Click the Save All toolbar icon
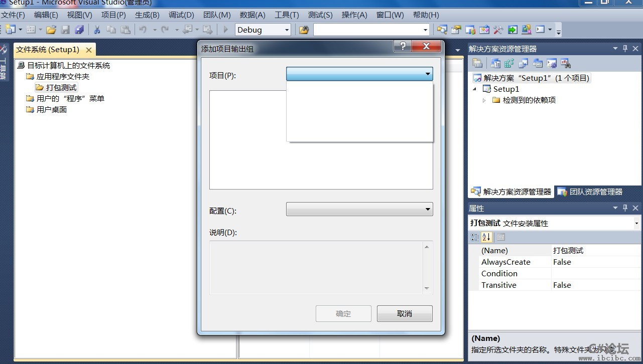The height and width of the screenshot is (364, 643). pyautogui.click(x=79, y=30)
